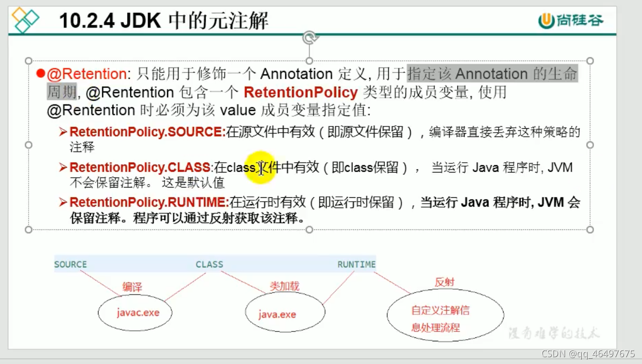Screen dimensions: 642x364
Task: Click the 'RUNTIME' label in the diagram
Action: pos(357,264)
